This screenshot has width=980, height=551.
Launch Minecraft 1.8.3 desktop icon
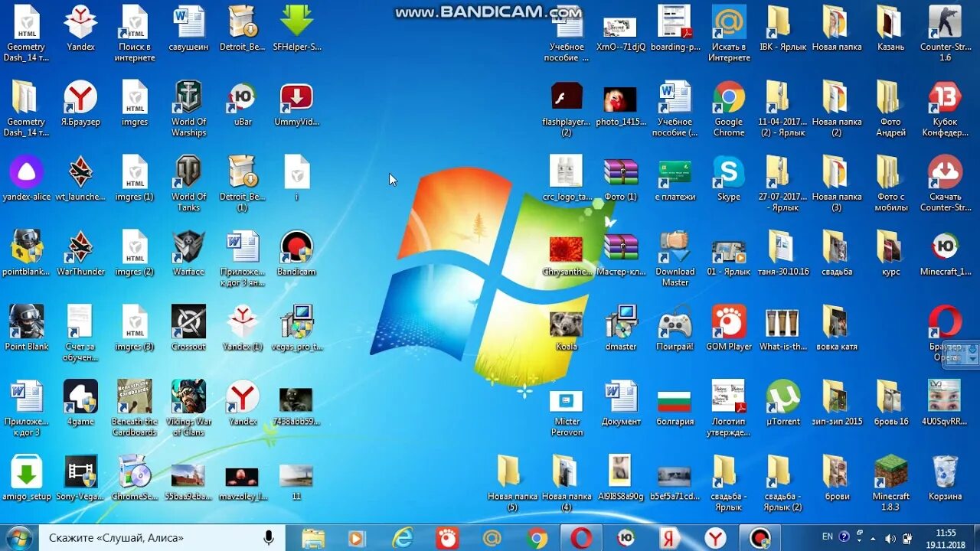[891, 483]
